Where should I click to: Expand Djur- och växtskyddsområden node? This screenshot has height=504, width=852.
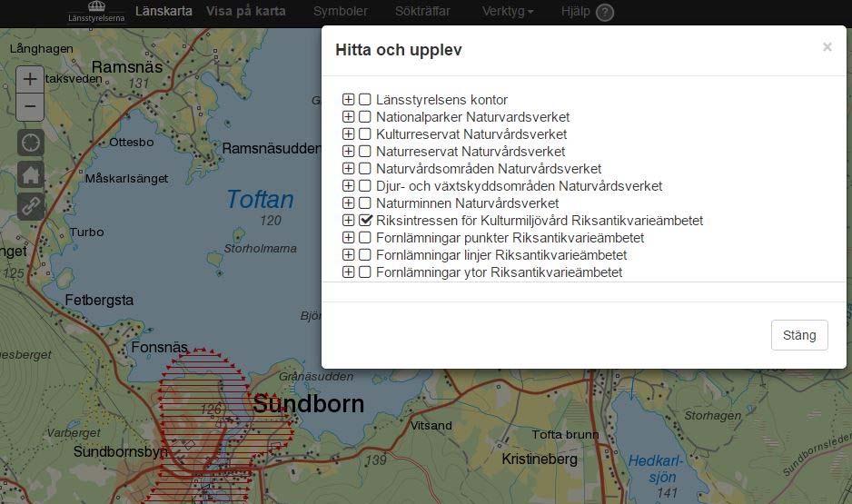(x=348, y=186)
